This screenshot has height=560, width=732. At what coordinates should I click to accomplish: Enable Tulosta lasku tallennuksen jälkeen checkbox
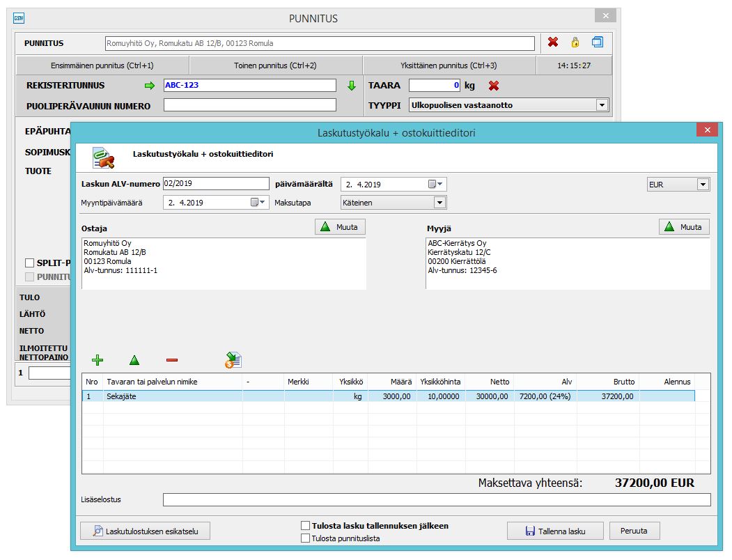pos(305,525)
